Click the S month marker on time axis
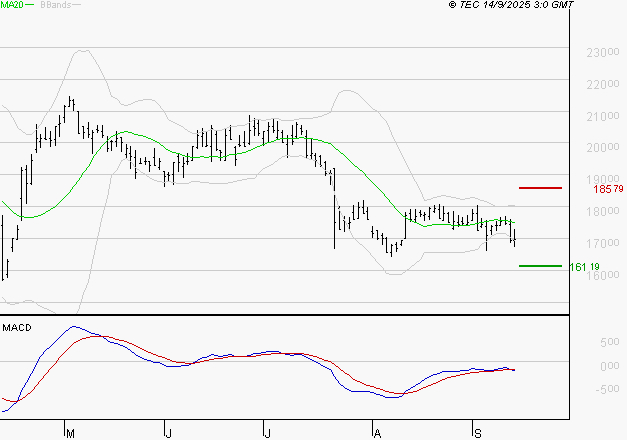627x440 pixels. (477, 433)
